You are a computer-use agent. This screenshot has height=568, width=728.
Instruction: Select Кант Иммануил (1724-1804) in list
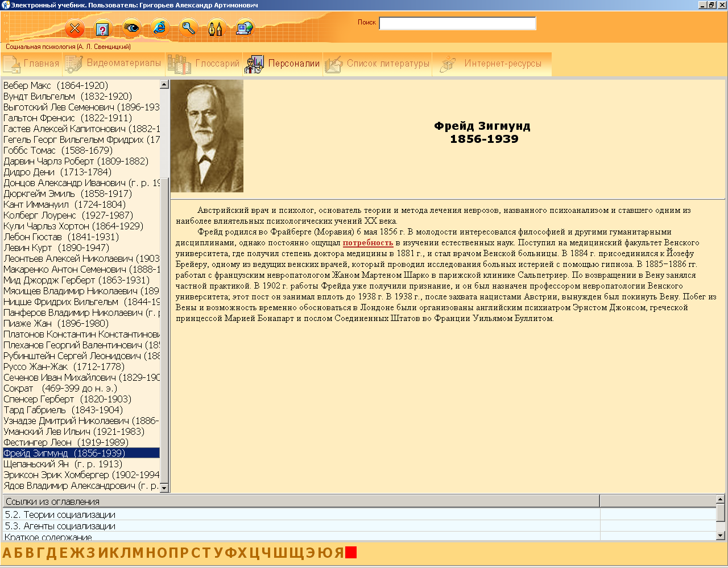coord(81,204)
